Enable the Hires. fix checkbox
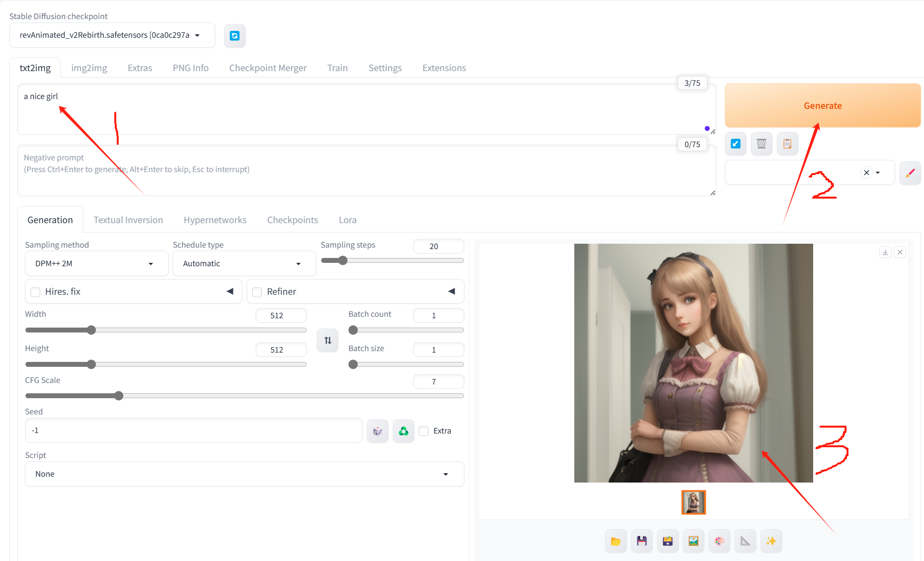 35,292
